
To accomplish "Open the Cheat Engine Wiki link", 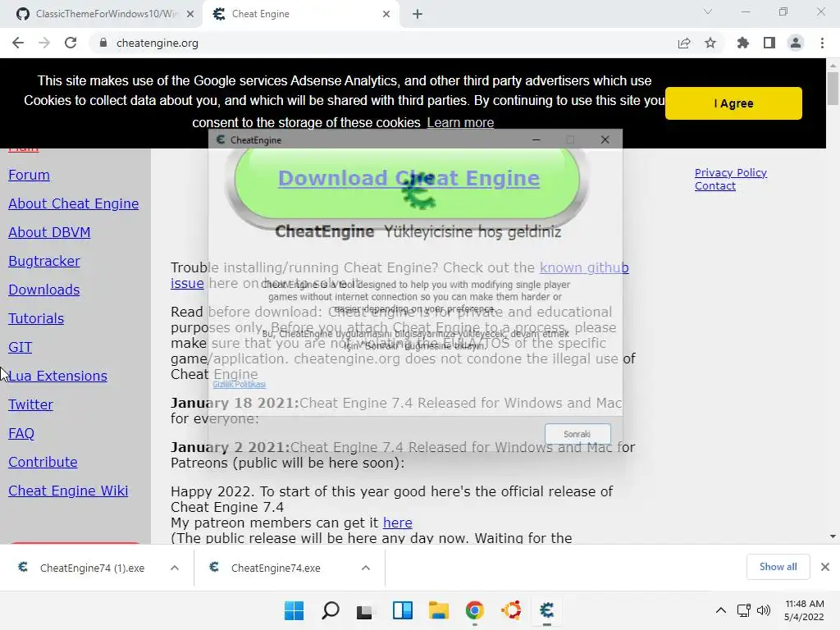I will coord(68,491).
